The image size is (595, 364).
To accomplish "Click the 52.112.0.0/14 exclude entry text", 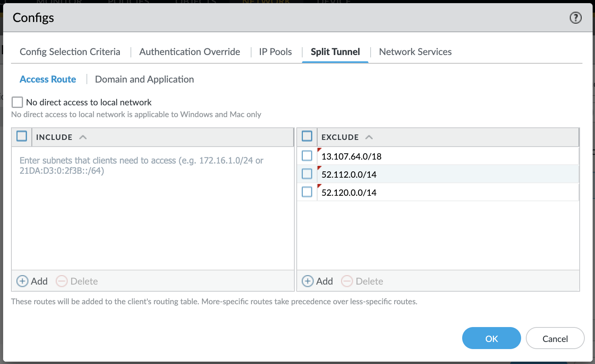I will [349, 175].
